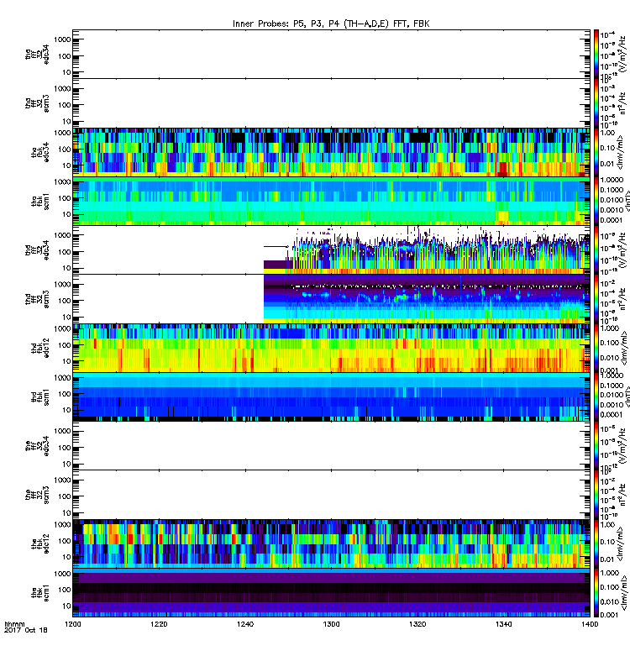630x672 pixels.
Task: Click the "1400" time axis label
Action: pos(590,624)
